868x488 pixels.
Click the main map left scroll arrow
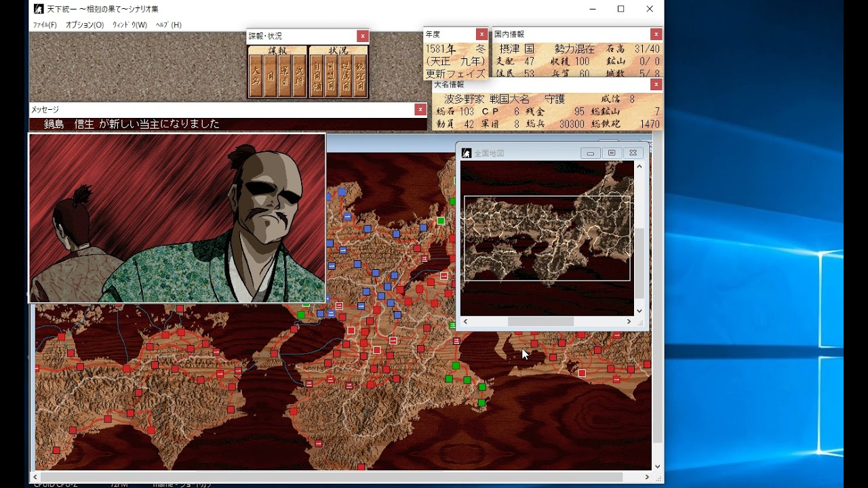click(35, 477)
